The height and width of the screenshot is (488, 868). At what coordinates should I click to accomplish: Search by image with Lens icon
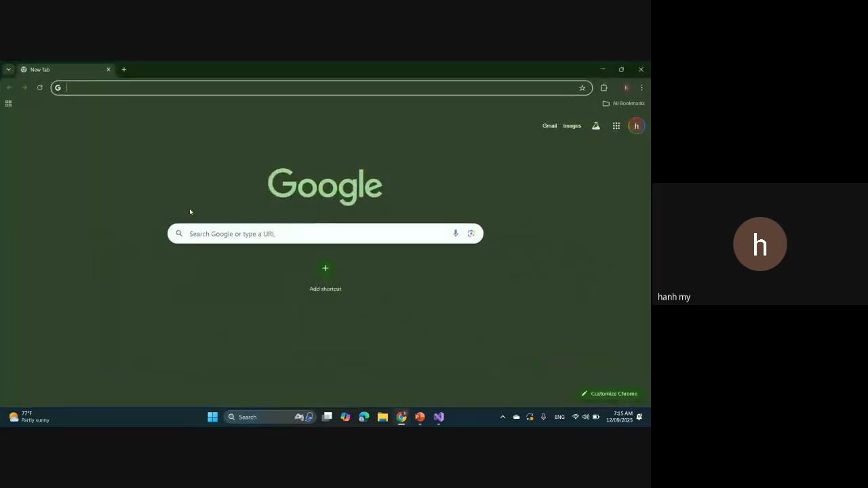point(471,233)
